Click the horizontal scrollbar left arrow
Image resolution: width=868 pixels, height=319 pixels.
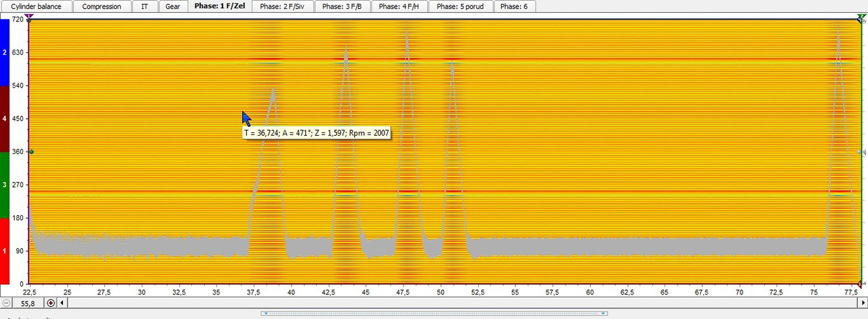point(62,303)
